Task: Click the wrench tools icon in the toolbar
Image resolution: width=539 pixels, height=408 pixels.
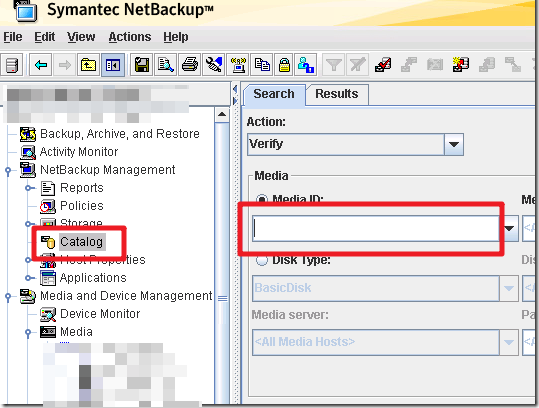Action: 214,65
